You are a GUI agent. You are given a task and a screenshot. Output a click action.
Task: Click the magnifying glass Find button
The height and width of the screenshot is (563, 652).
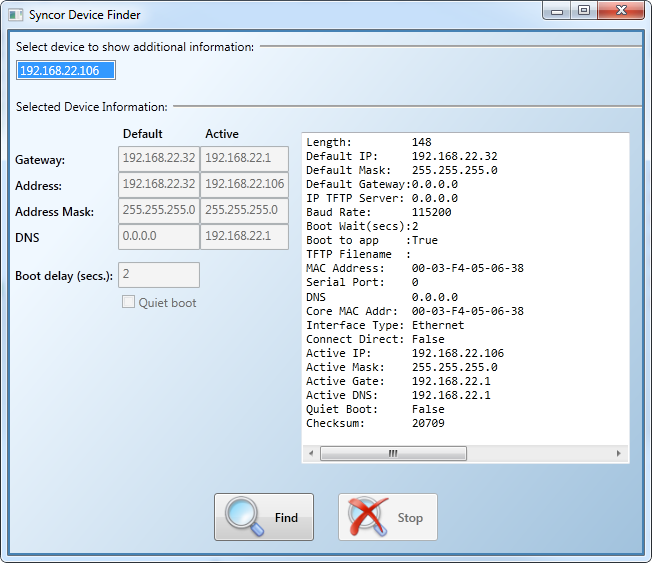point(264,517)
